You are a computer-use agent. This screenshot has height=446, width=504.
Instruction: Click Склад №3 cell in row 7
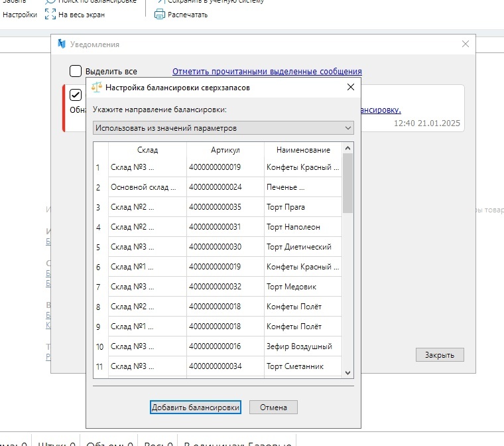pyautogui.click(x=147, y=287)
